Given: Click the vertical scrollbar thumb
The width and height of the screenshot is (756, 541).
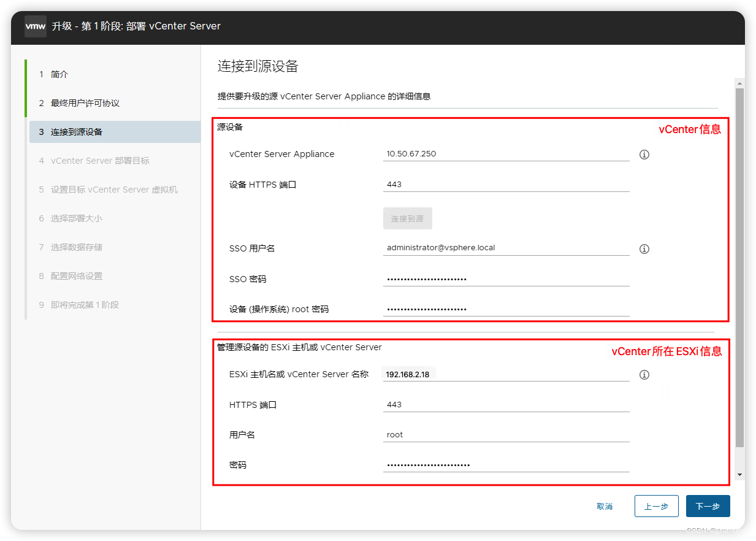Looking at the screenshot, I should click(739, 267).
